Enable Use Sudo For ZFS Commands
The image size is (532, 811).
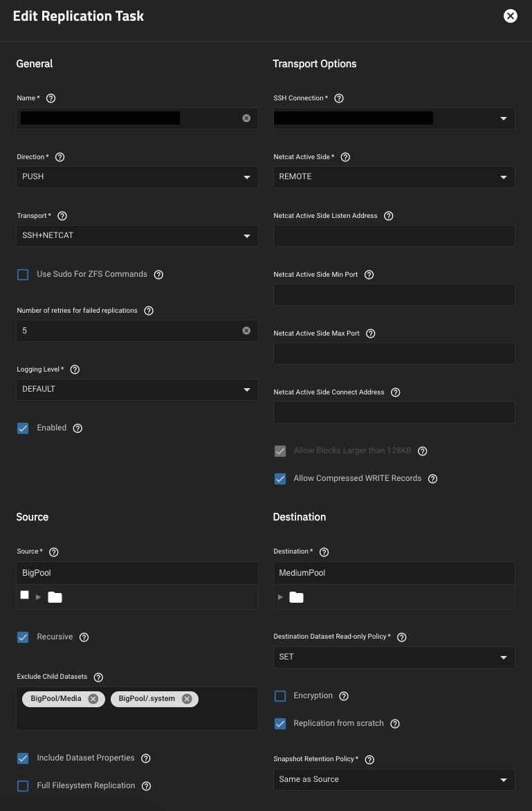pyautogui.click(x=23, y=275)
